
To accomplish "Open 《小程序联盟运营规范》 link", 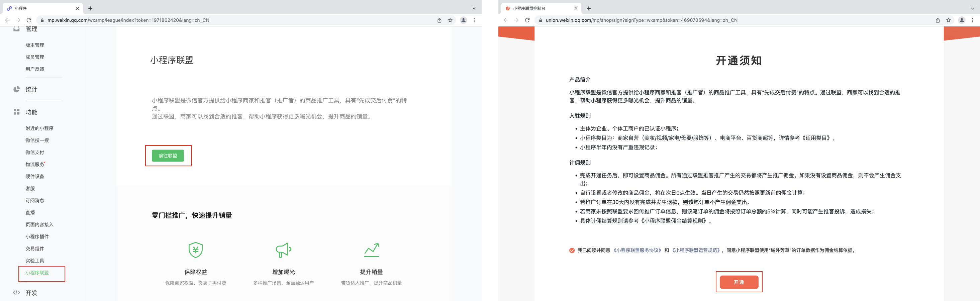I will 696,250.
